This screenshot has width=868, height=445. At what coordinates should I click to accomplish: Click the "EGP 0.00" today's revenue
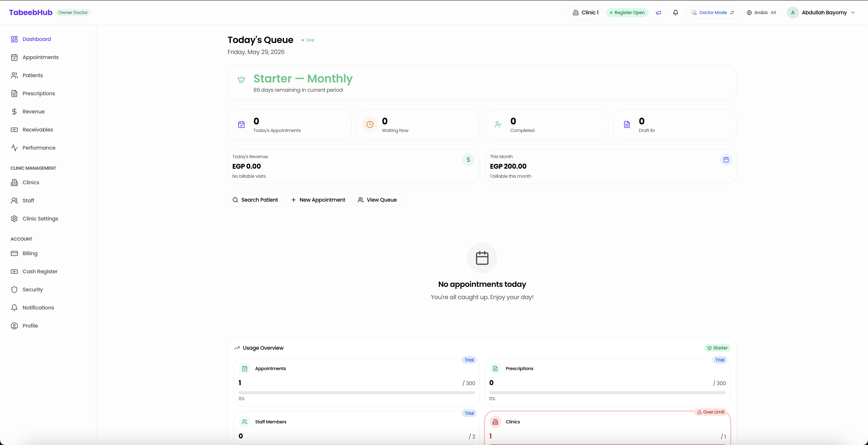point(247,166)
